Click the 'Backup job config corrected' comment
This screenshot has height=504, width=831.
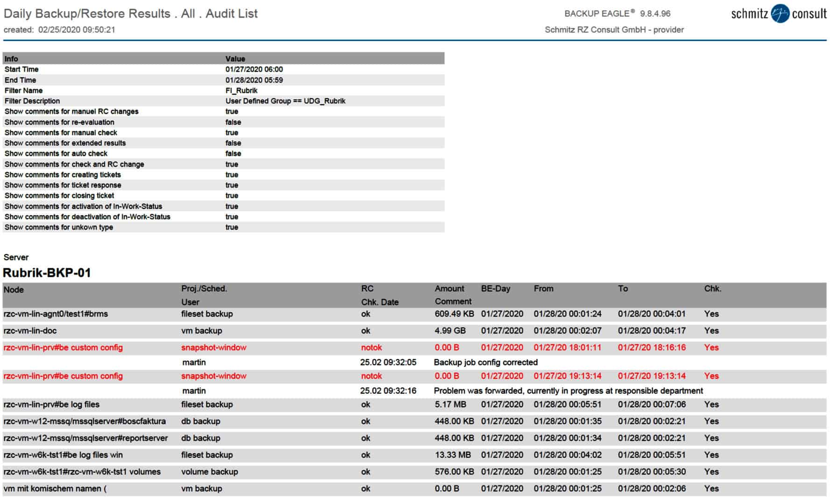click(486, 363)
